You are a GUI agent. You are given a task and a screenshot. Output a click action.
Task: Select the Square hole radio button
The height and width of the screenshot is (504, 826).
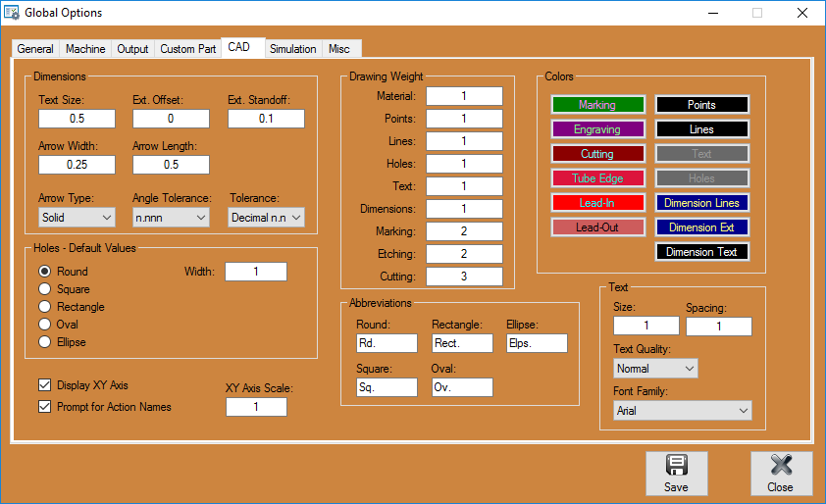(45, 289)
